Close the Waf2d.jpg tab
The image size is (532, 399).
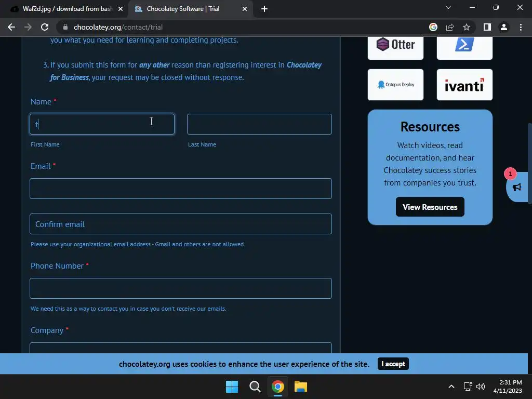pos(121,9)
